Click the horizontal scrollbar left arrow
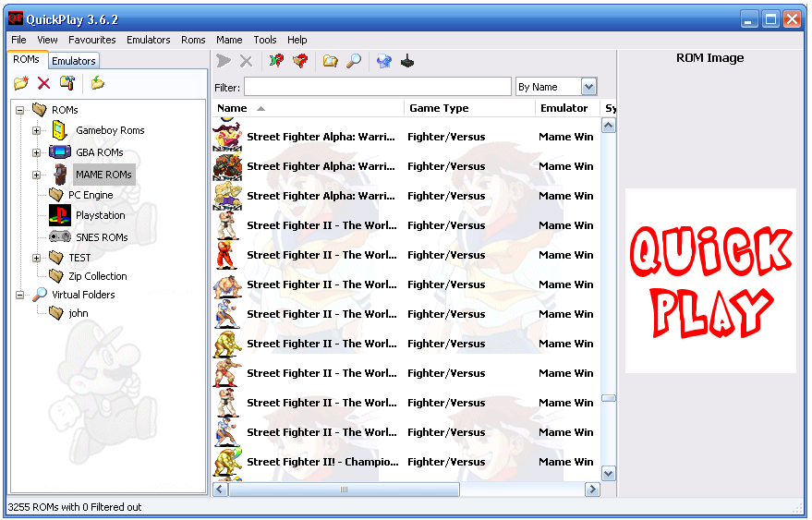This screenshot has width=812, height=520. click(220, 489)
